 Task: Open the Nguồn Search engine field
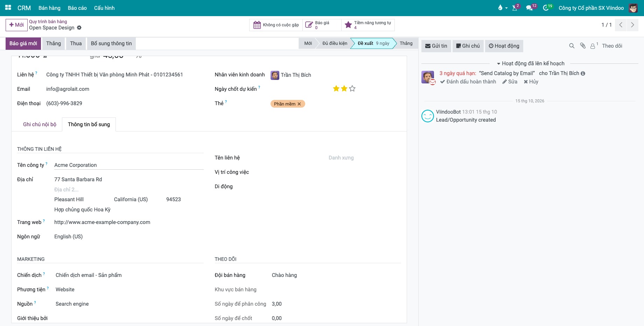pyautogui.click(x=129, y=304)
